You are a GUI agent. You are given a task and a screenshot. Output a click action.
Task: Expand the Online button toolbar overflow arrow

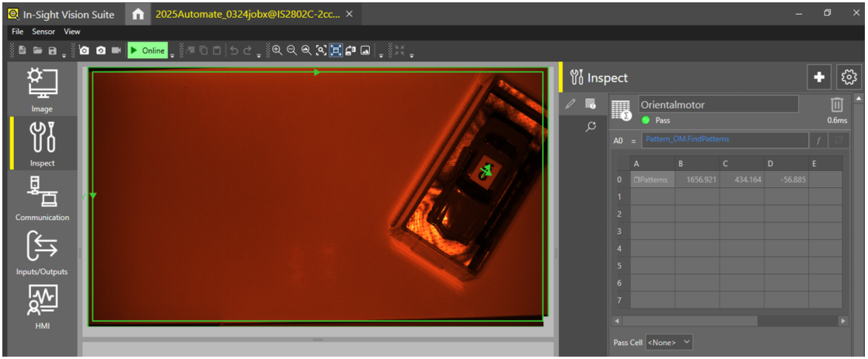coord(172,53)
